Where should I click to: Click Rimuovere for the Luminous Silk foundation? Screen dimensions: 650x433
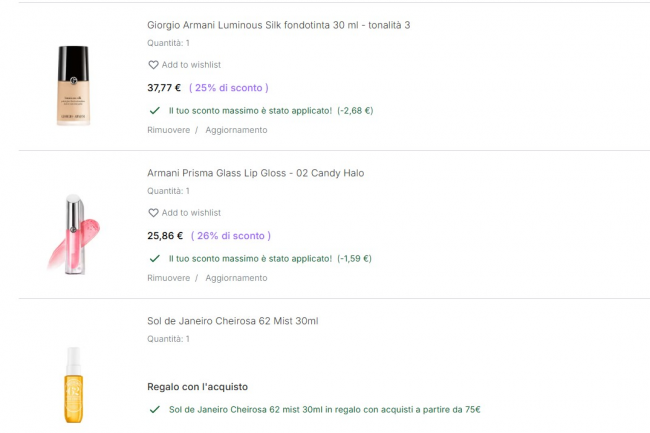168,130
